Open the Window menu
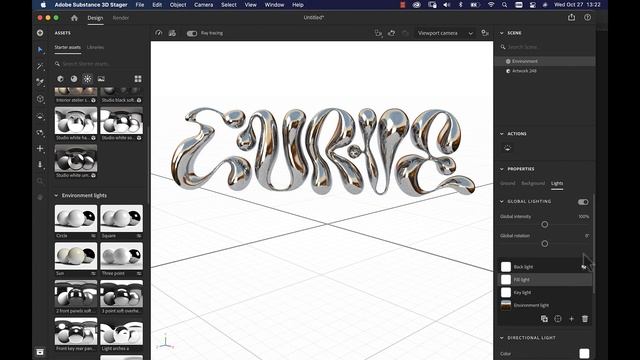 click(274, 5)
